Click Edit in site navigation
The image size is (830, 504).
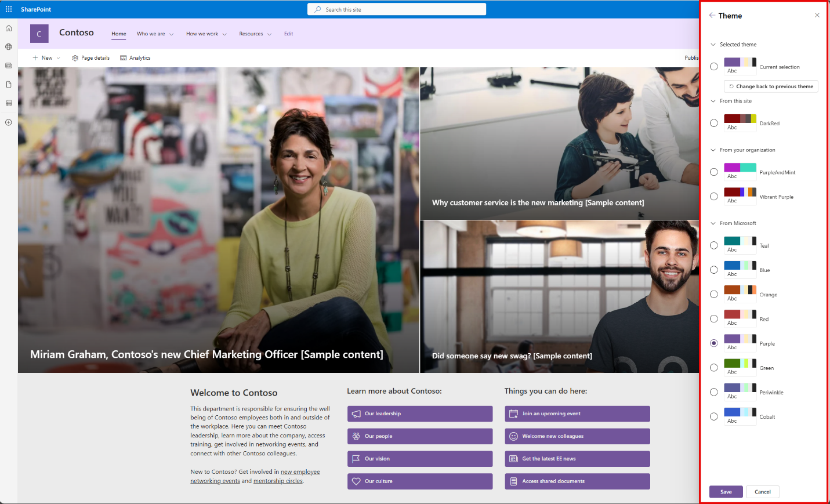(x=288, y=34)
